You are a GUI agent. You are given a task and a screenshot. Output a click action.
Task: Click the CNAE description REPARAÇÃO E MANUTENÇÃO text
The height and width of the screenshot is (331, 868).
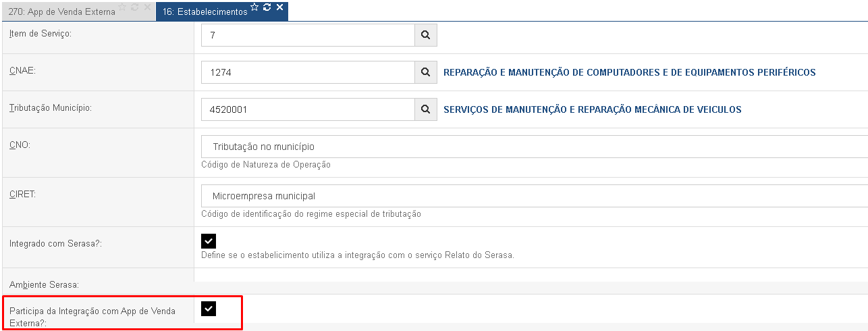click(629, 72)
